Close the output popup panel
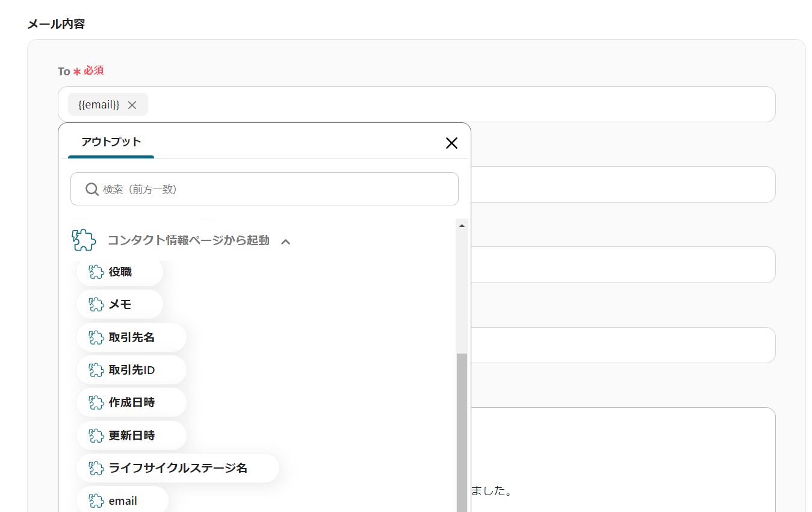The image size is (812, 512). 451,143
